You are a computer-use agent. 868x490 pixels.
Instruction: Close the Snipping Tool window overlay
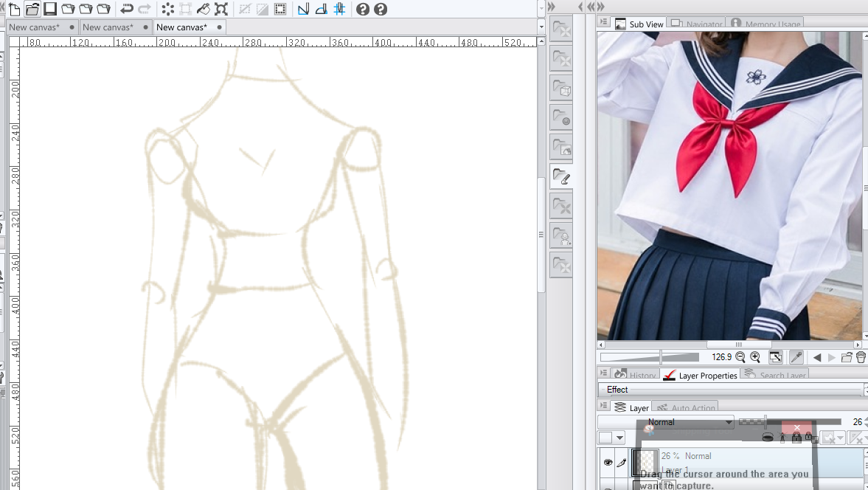[796, 427]
